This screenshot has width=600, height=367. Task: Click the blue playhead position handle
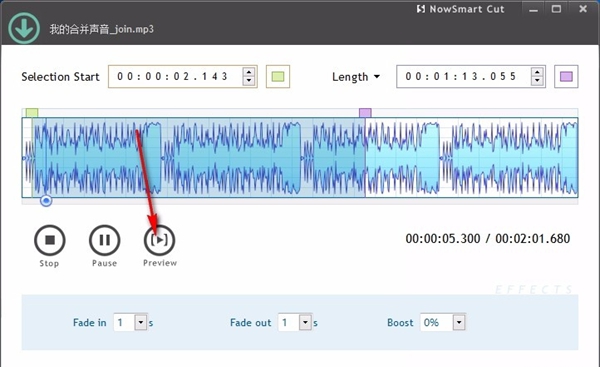coord(46,201)
